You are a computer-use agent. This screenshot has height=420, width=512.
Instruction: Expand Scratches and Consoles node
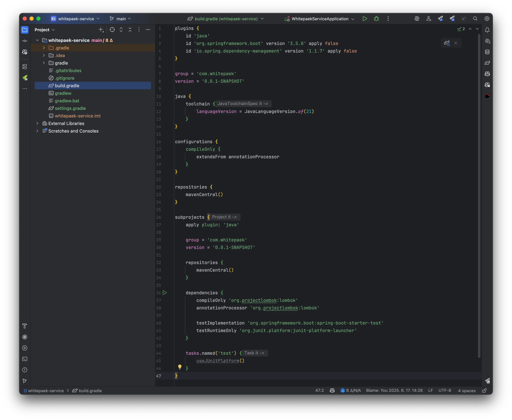(x=37, y=131)
